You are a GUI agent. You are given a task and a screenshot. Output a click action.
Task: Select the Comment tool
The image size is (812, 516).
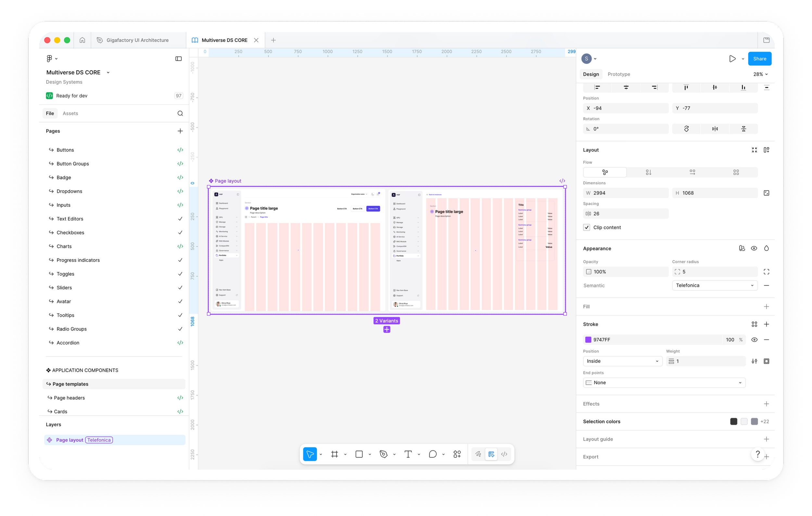click(x=433, y=454)
